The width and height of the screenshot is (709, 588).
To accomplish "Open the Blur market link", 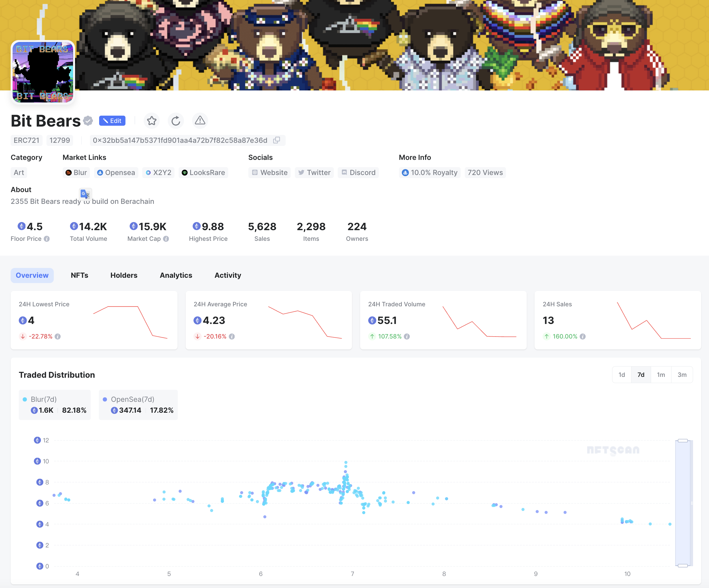I will [76, 172].
